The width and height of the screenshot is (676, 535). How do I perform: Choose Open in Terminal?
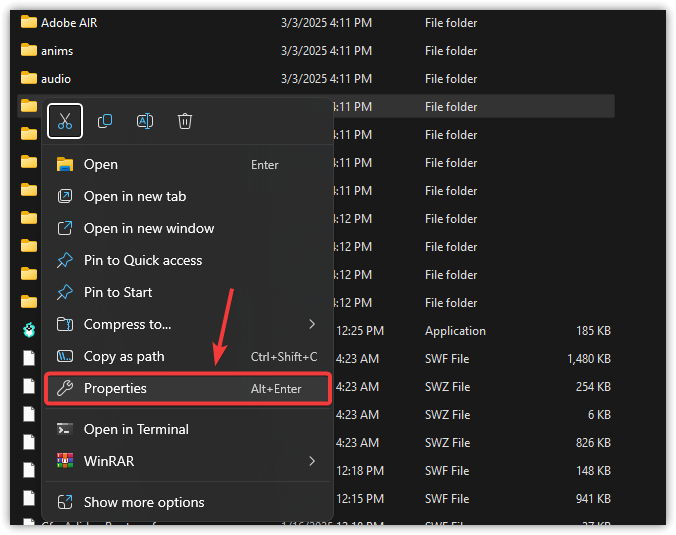pyautogui.click(x=135, y=429)
